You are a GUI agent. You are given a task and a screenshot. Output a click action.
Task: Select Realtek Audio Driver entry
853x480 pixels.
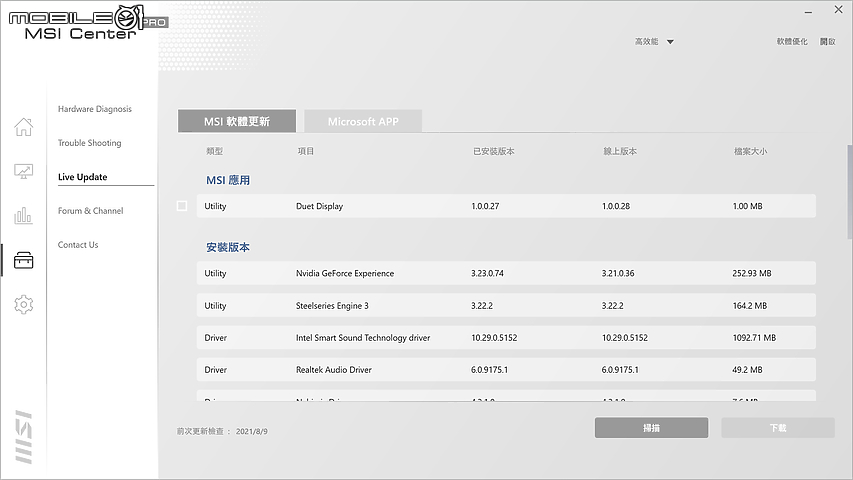pyautogui.click(x=333, y=370)
